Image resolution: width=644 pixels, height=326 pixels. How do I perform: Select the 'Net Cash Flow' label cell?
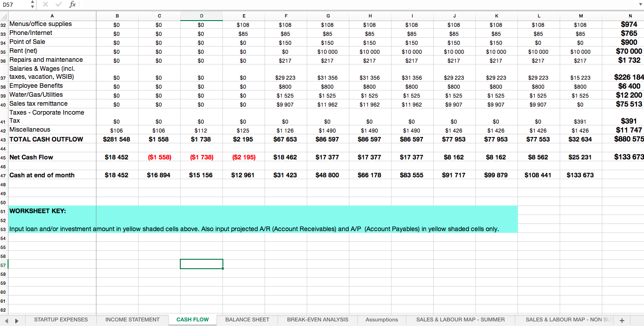(52, 157)
